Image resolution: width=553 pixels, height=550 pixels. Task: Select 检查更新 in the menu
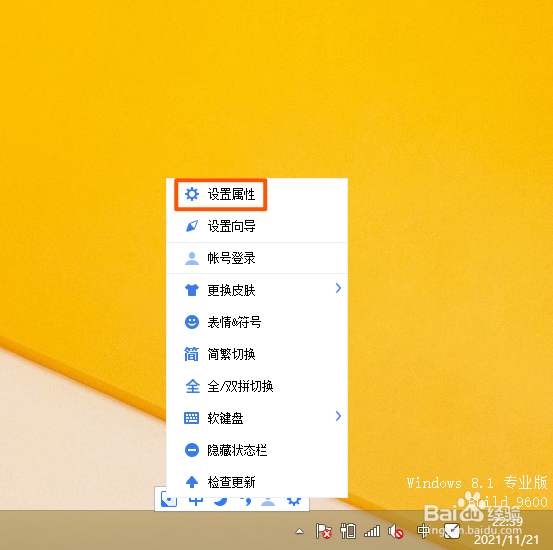257,482
